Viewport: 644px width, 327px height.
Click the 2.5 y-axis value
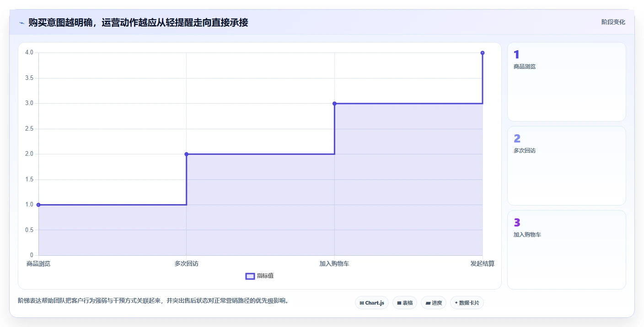pyautogui.click(x=30, y=129)
